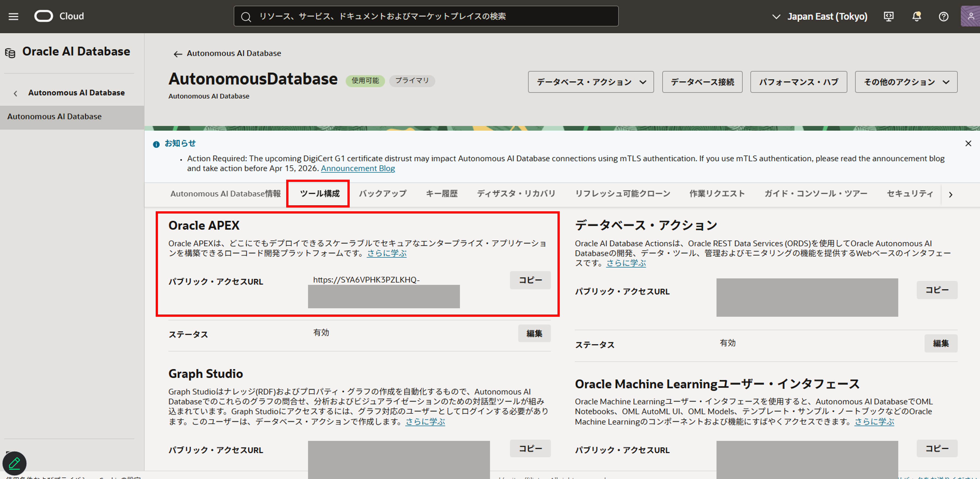Click the green pencil edit icon
The image size is (980, 479).
[14, 463]
